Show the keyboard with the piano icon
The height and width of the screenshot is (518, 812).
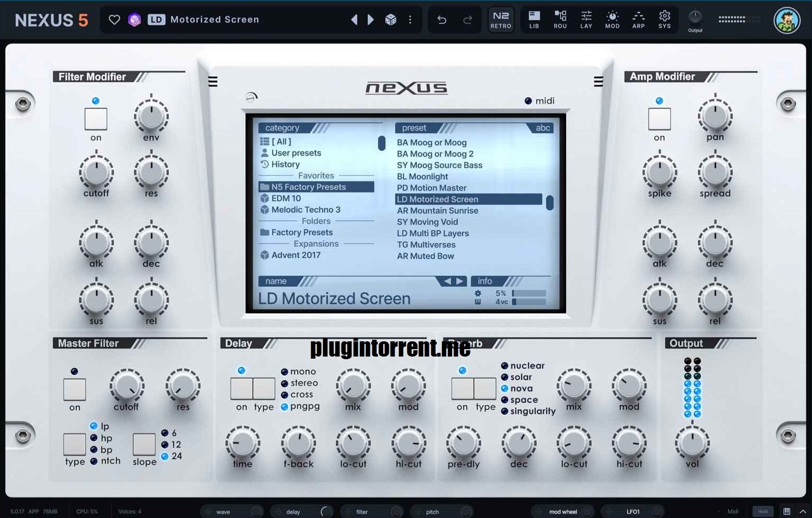(x=787, y=511)
